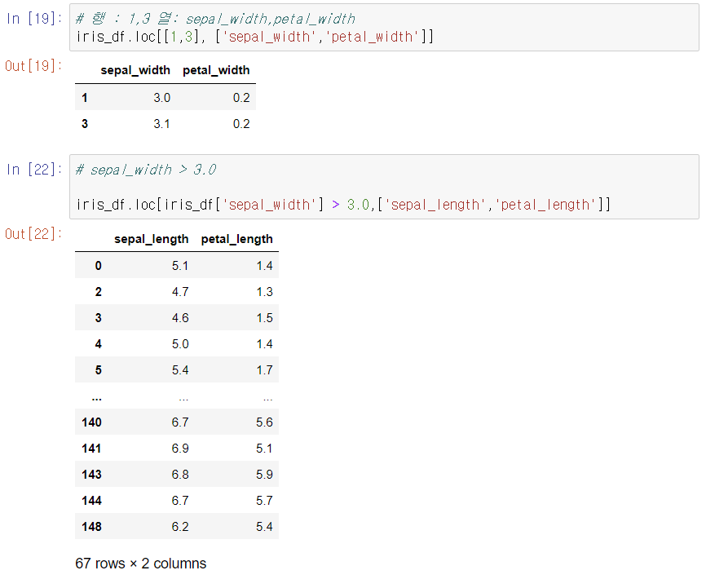Click the '# sepal_width > 3.0' comment line
Viewport: 706px width, 588px height.
pos(146,170)
